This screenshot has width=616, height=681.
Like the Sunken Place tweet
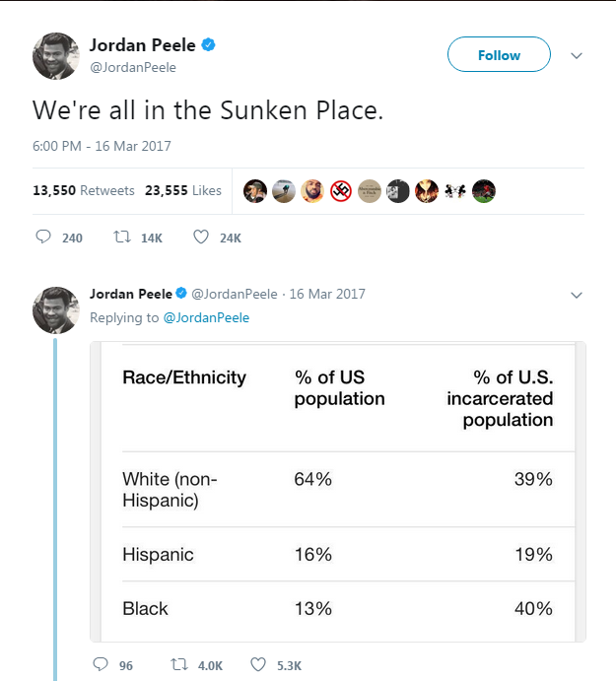click(201, 238)
